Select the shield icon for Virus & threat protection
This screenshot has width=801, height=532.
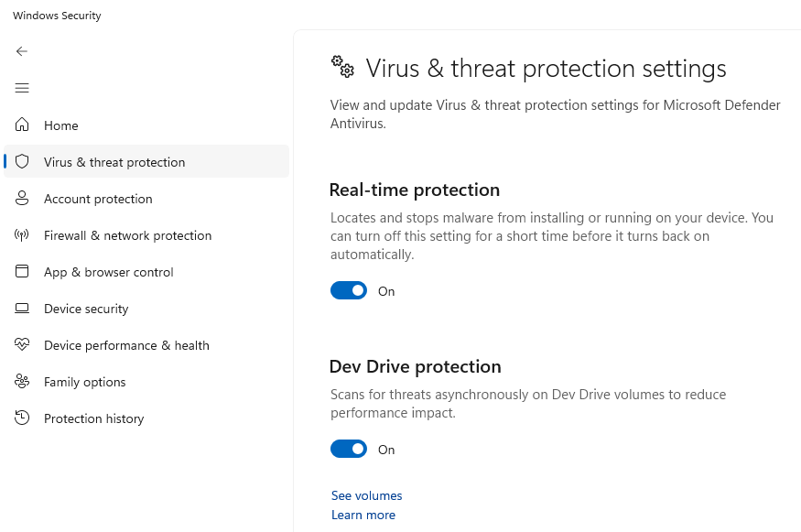22,161
